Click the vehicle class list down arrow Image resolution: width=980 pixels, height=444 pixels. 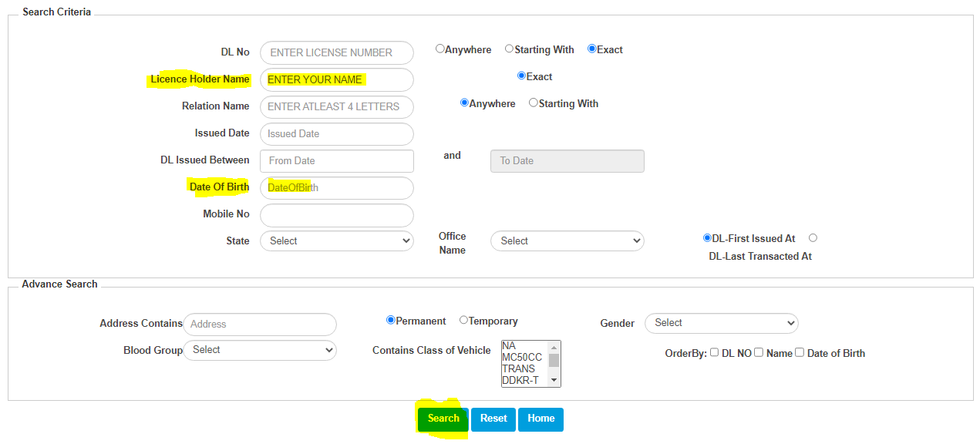point(554,380)
